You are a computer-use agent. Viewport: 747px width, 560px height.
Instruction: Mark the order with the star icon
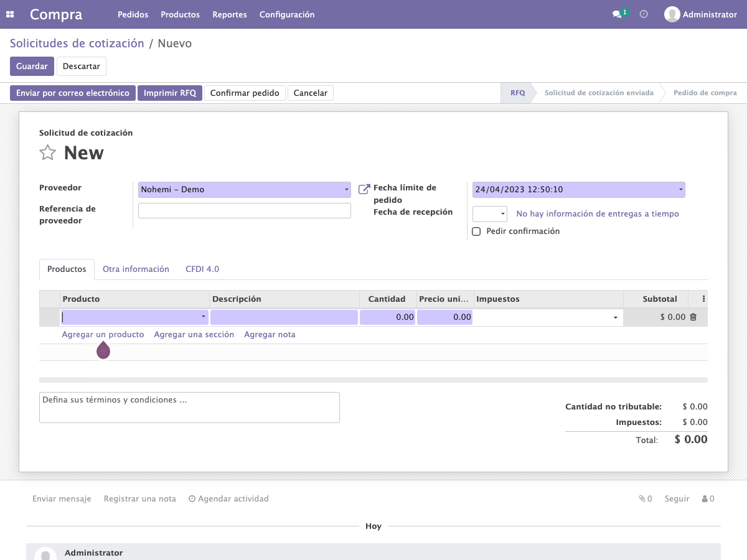tap(48, 152)
